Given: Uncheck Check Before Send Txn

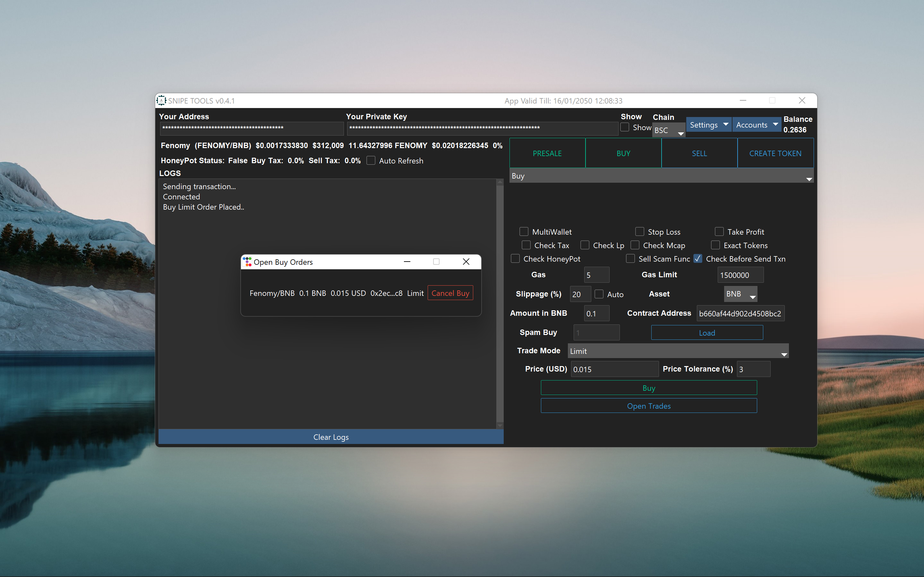Looking at the screenshot, I should pos(698,259).
